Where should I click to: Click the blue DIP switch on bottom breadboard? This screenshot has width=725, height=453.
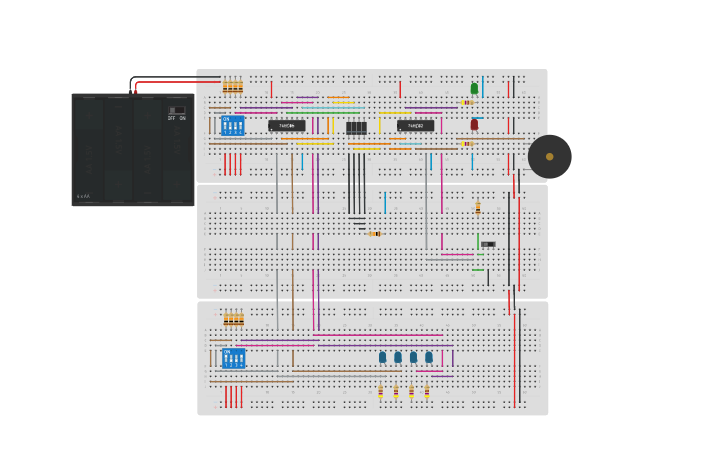(233, 358)
